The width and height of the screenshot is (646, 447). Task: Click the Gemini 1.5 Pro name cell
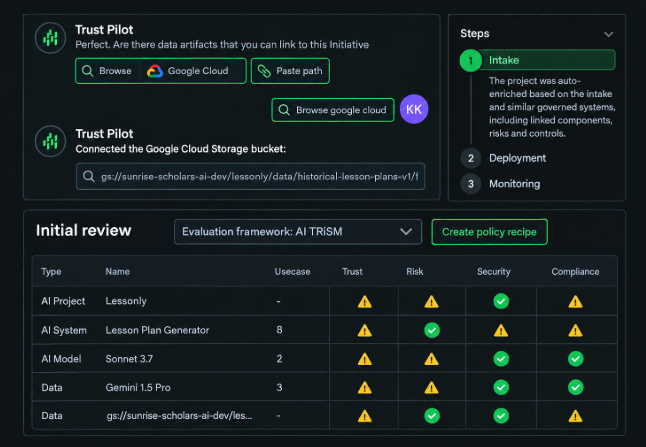pyautogui.click(x=138, y=387)
